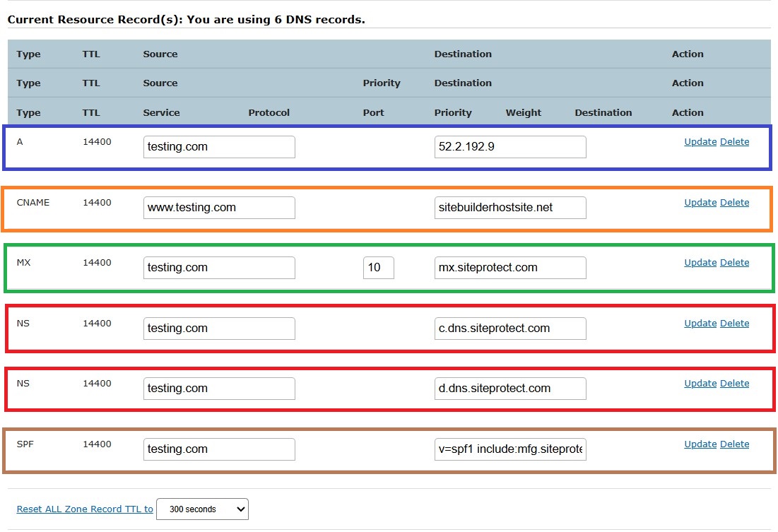Click the c.dns.siteprotect.com destination field

[x=510, y=329]
